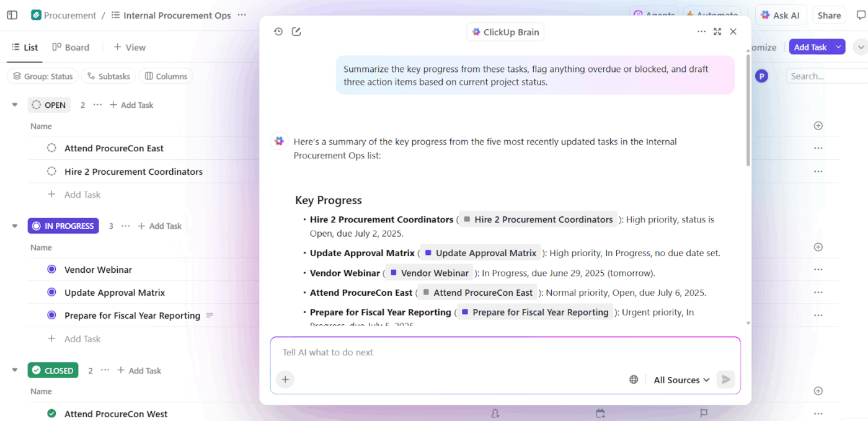Open the chat history in ClickUp Brain
The image size is (868, 421).
(278, 31)
